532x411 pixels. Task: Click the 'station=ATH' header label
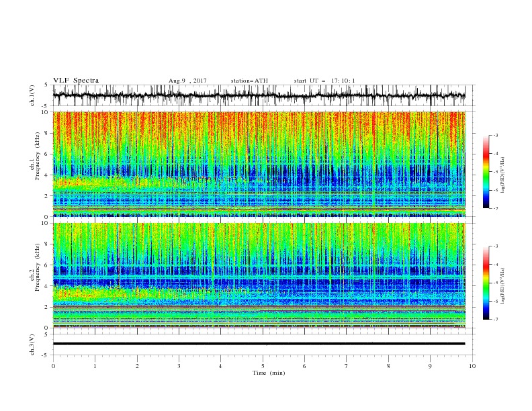click(x=249, y=81)
